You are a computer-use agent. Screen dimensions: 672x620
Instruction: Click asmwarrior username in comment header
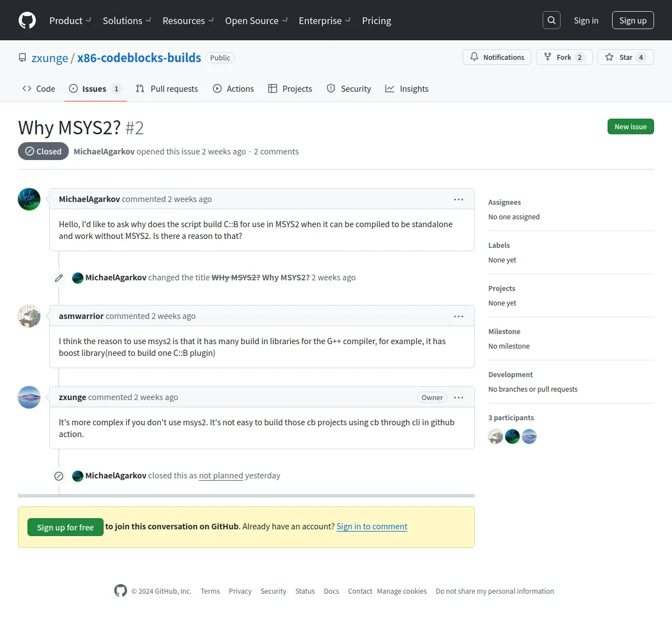81,316
